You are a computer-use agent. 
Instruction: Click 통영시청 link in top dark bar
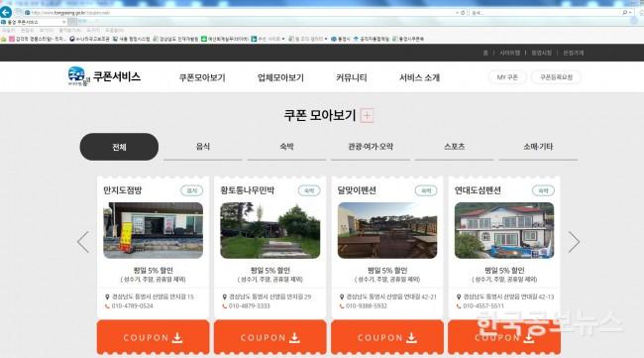(x=541, y=53)
